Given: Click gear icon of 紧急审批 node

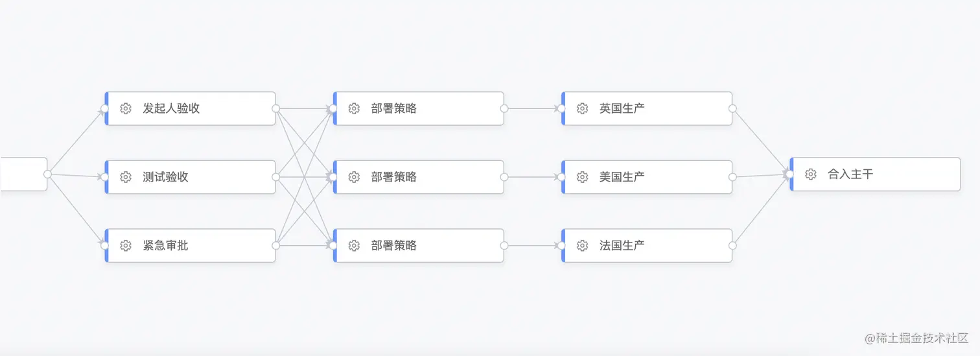Looking at the screenshot, I should [x=126, y=246].
